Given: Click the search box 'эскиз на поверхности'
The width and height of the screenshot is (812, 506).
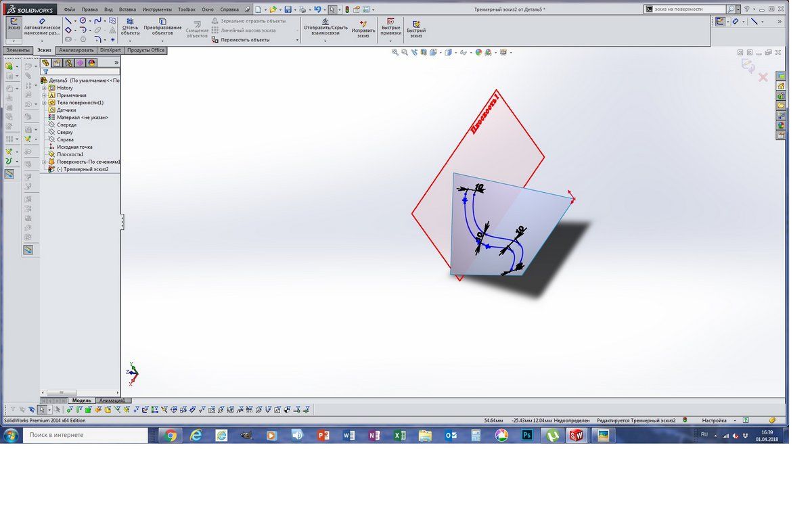Looking at the screenshot, I should (x=685, y=9).
